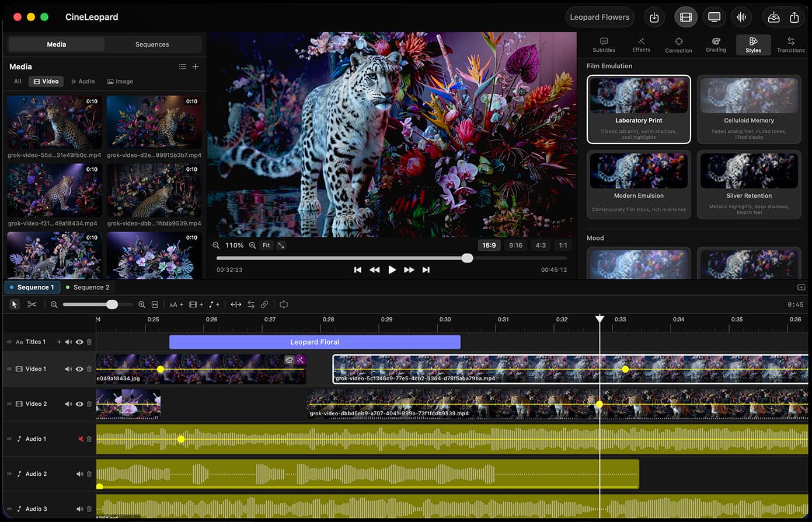Switch to the Sequence 2 tab
Image resolution: width=812 pixels, height=522 pixels.
pyautogui.click(x=88, y=287)
